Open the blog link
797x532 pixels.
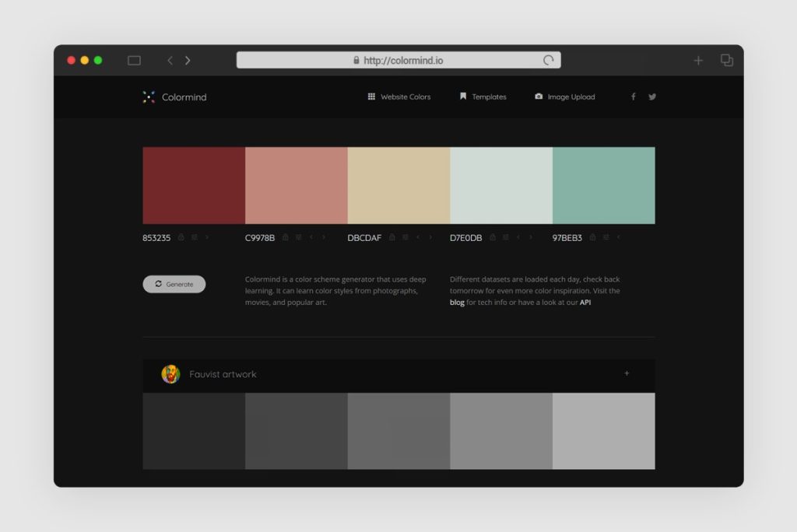457,303
